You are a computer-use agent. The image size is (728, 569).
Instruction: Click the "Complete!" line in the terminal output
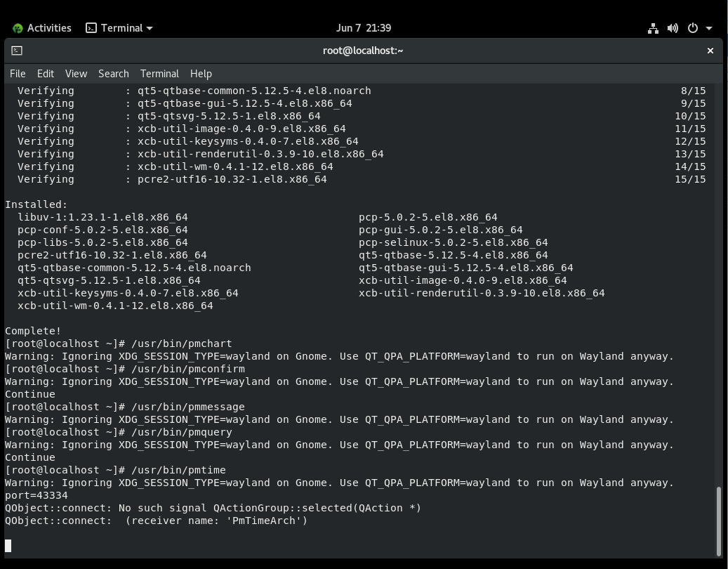(x=33, y=331)
